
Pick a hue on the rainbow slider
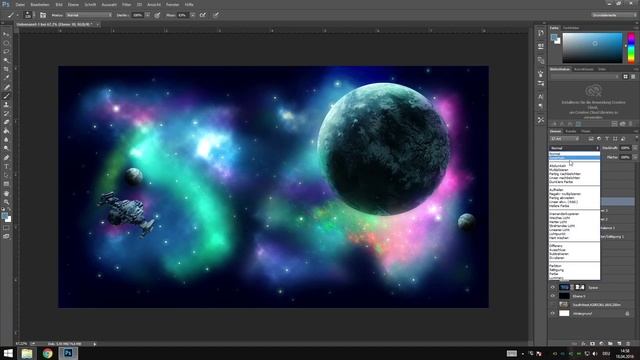(631, 48)
